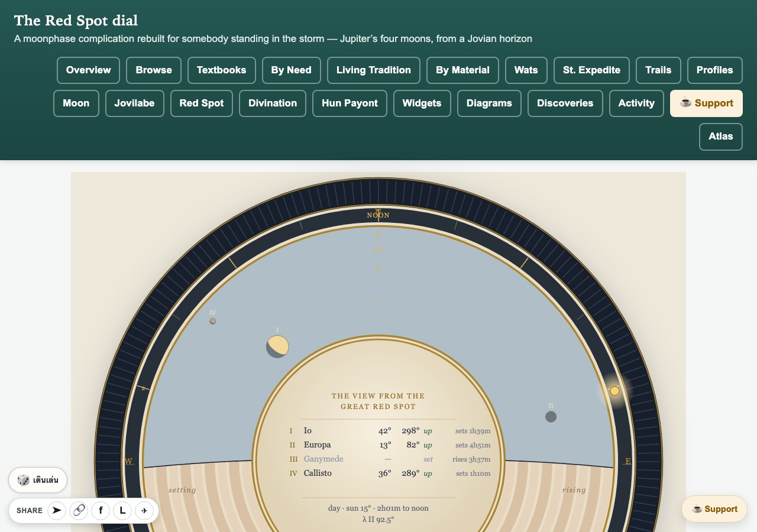The width and height of the screenshot is (757, 532).
Task: Select Europa moon disc marked II
Action: pyautogui.click(x=551, y=417)
